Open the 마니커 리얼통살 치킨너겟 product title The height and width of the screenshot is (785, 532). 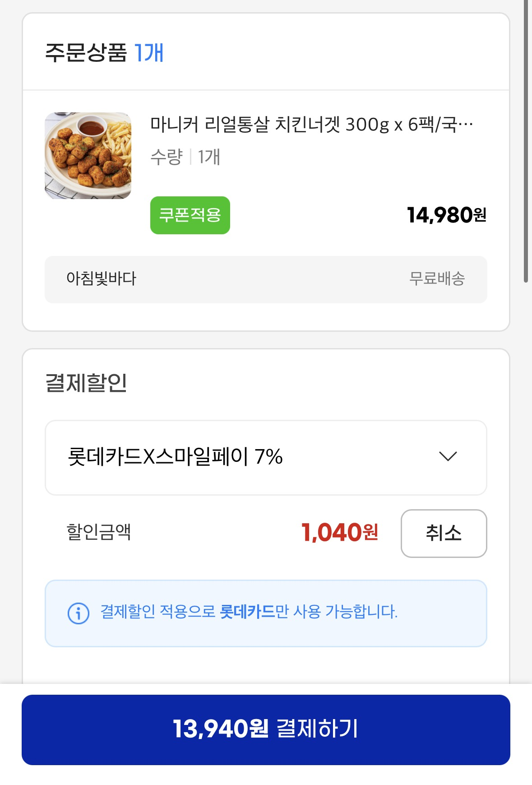[x=311, y=124]
